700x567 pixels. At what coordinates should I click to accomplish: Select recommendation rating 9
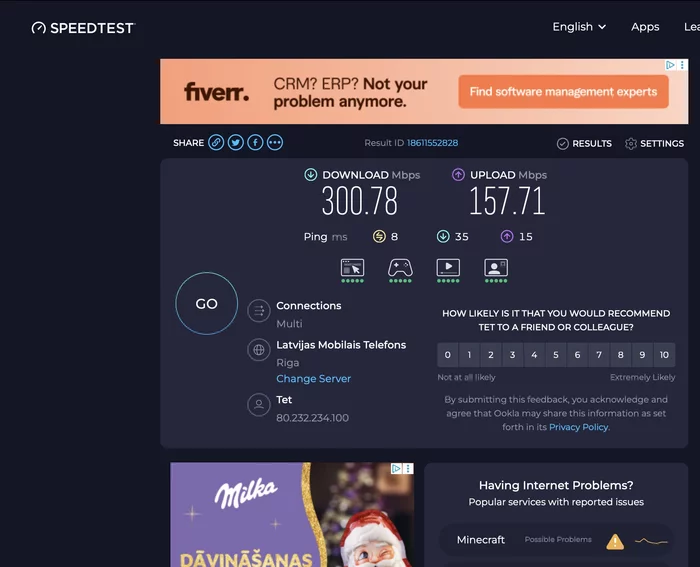642,355
